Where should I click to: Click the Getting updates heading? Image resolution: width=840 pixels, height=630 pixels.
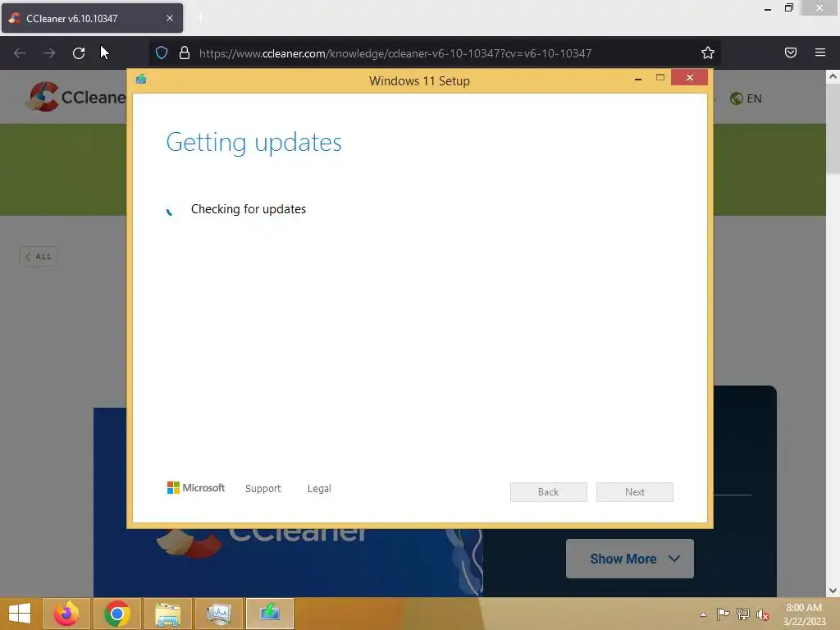pos(254,143)
